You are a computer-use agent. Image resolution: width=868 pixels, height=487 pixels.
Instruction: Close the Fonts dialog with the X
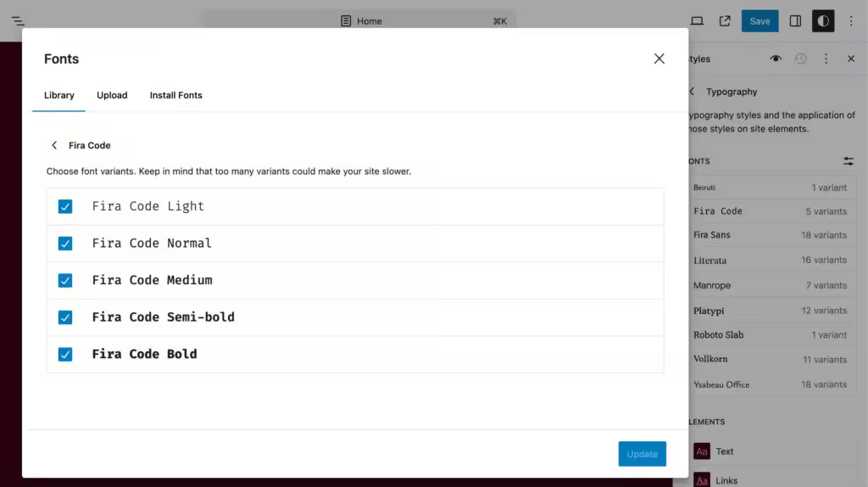(x=659, y=59)
